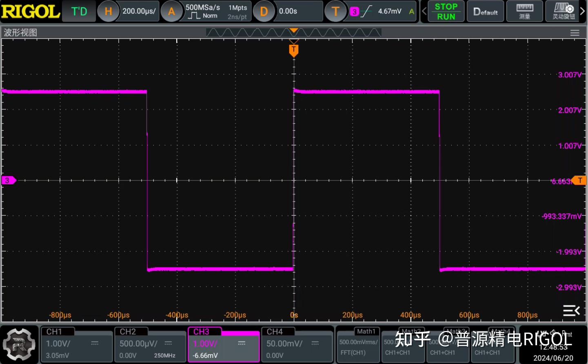Click the CH4 DC coupling symbol
Image resolution: width=588 pixels, height=364 pixels.
pyautogui.click(x=315, y=344)
